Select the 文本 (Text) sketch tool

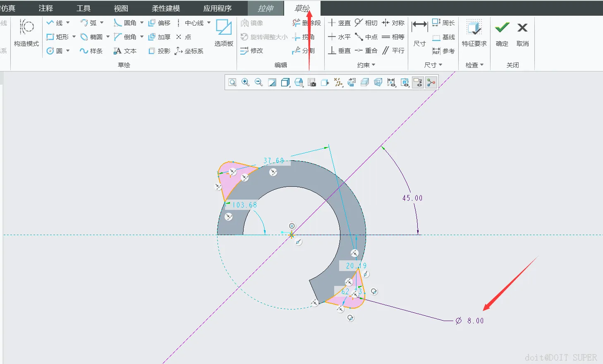[x=125, y=51]
